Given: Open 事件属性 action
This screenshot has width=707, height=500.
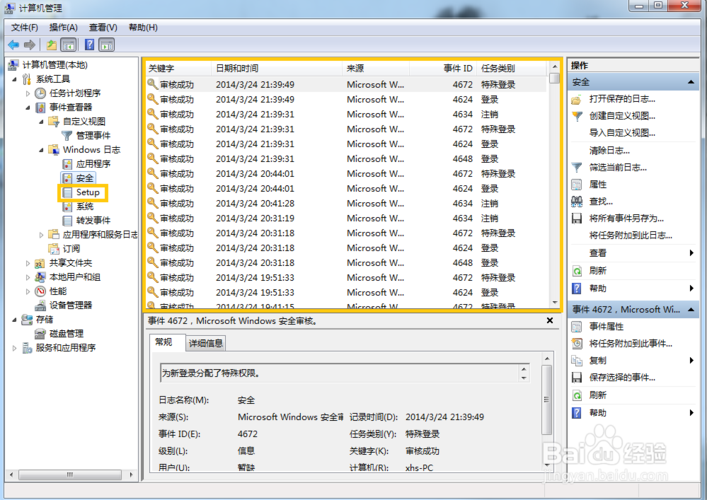Looking at the screenshot, I should click(606, 326).
